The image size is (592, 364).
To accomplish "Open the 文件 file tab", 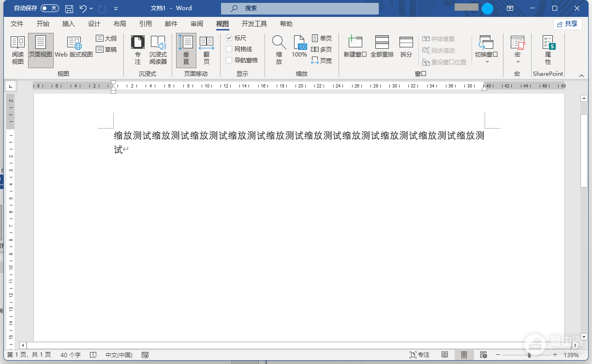I will [17, 24].
